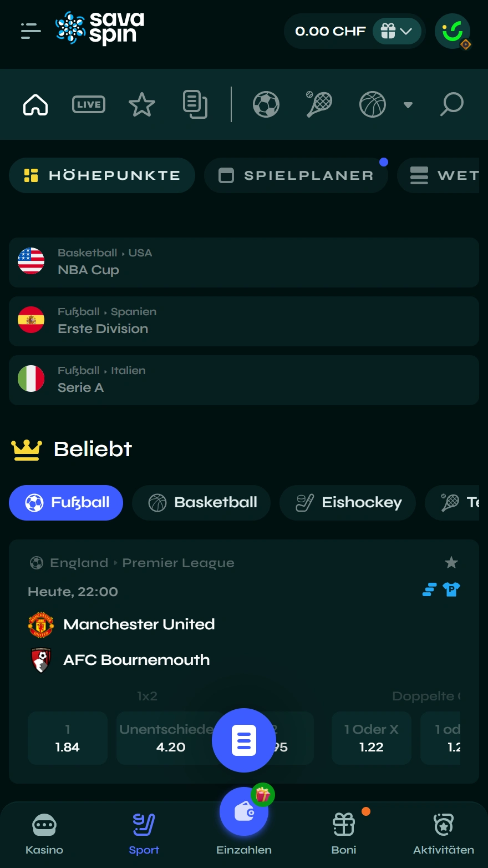Select the tennis sport icon in top navigation
The width and height of the screenshot is (488, 868).
[x=319, y=104]
